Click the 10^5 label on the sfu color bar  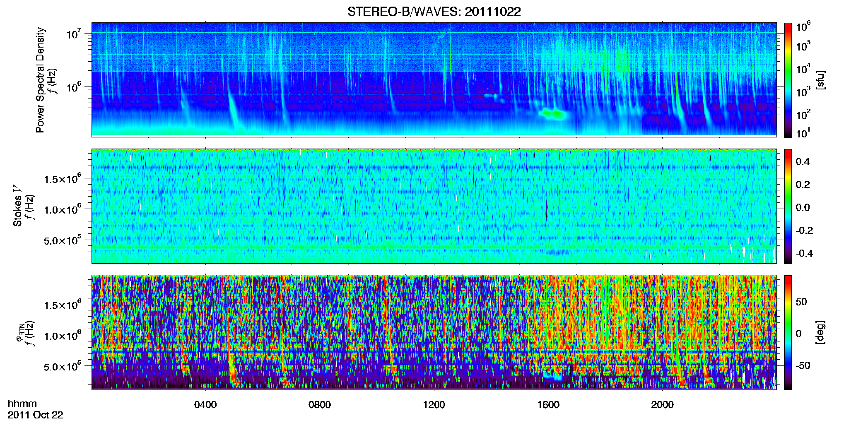803,46
